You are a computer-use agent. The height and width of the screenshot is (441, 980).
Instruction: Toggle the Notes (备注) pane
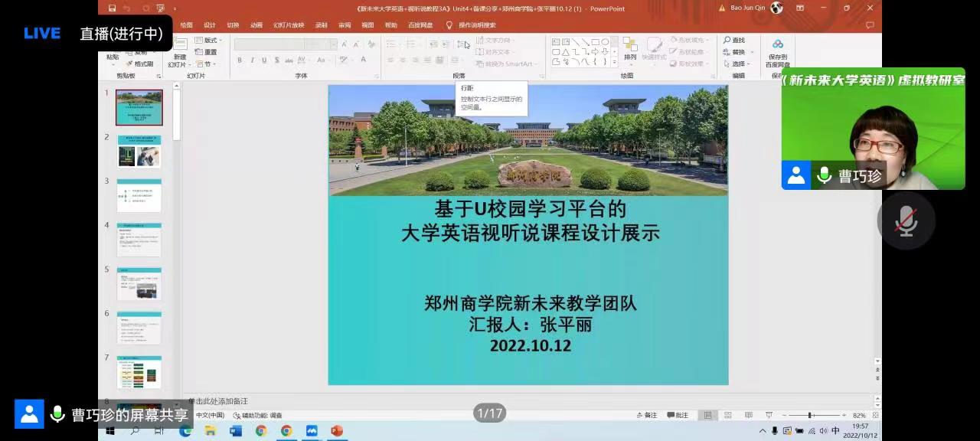coord(647,415)
